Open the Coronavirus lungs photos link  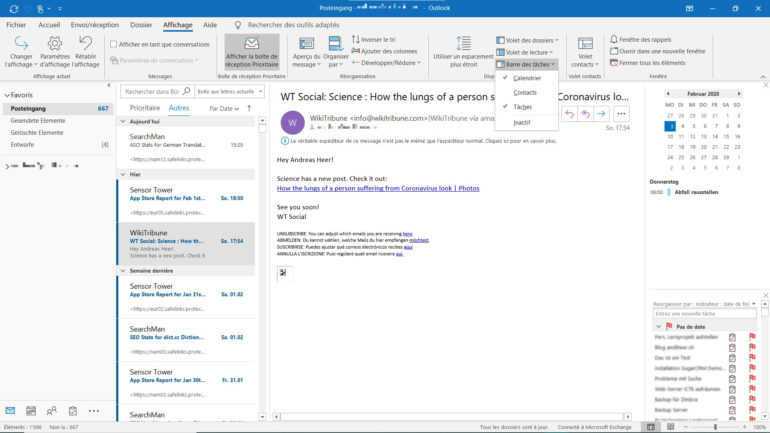coord(378,188)
